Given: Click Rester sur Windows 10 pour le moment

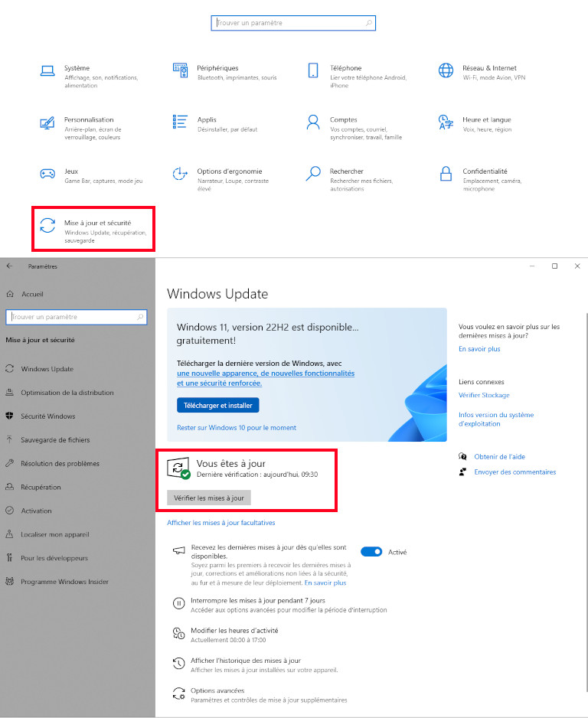Looking at the screenshot, I should (236, 428).
